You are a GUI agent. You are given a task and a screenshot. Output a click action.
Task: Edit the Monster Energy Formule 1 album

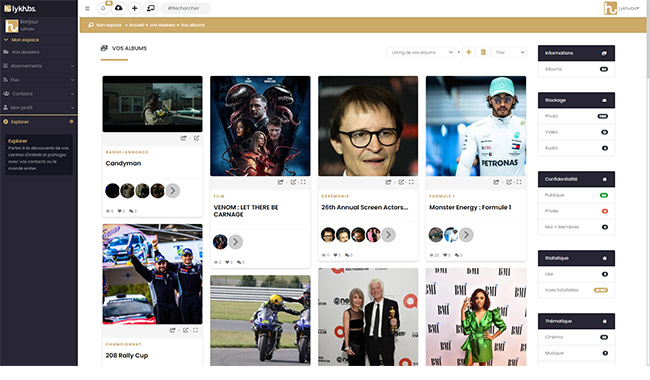click(x=509, y=182)
